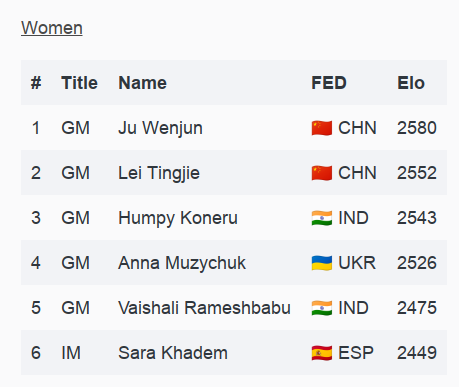Open the Women section link
The height and width of the screenshot is (387, 459).
tap(52, 28)
